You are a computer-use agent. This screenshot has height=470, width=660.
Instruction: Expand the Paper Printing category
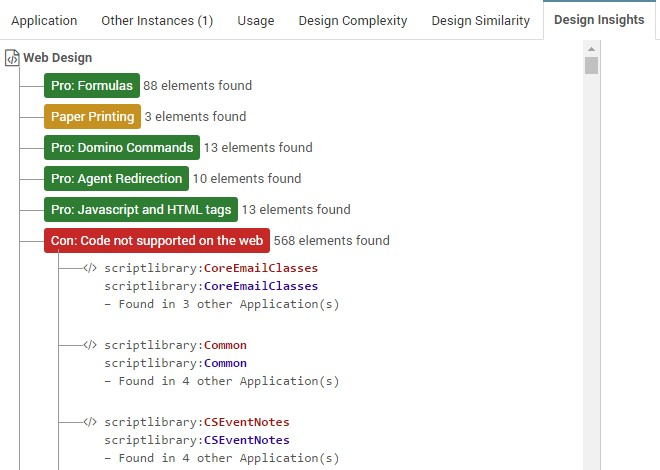92,117
